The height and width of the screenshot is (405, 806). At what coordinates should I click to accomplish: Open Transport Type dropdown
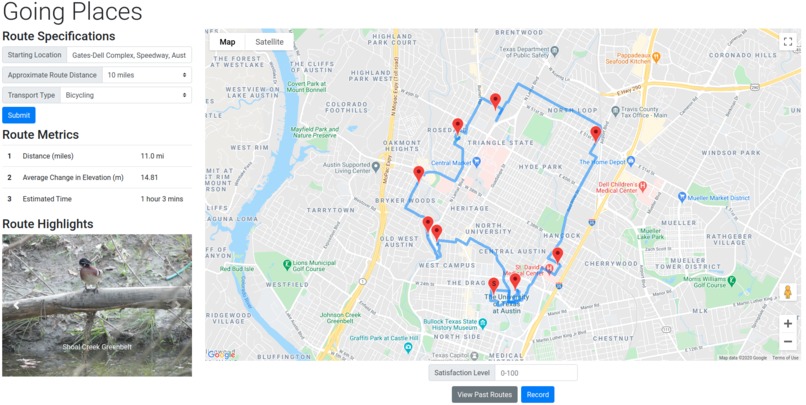(126, 95)
